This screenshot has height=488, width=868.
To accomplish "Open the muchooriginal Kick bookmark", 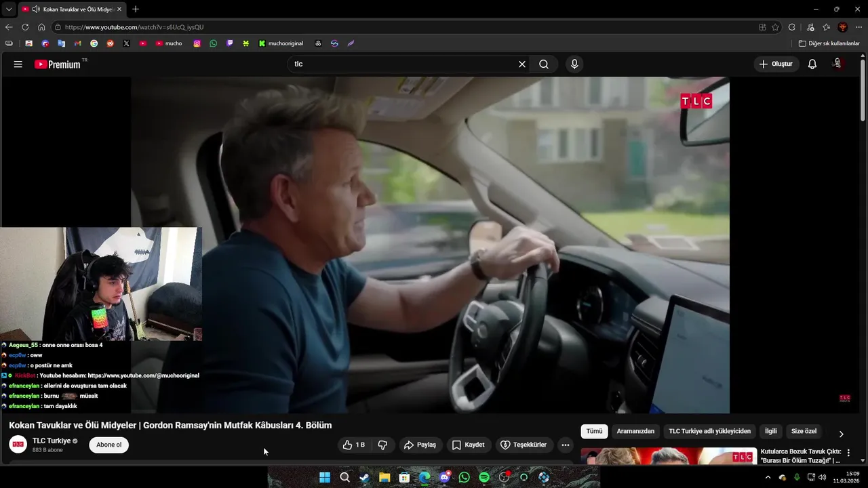I will coord(281,43).
